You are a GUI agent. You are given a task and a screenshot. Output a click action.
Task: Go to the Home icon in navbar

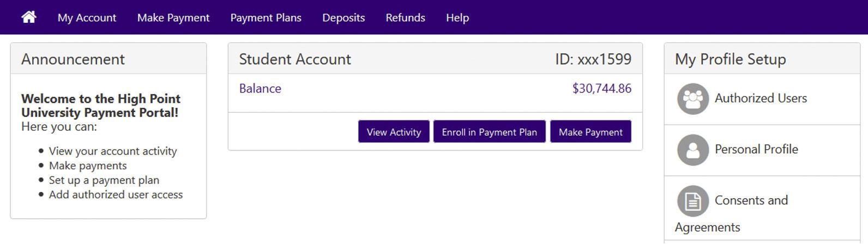[x=29, y=17]
